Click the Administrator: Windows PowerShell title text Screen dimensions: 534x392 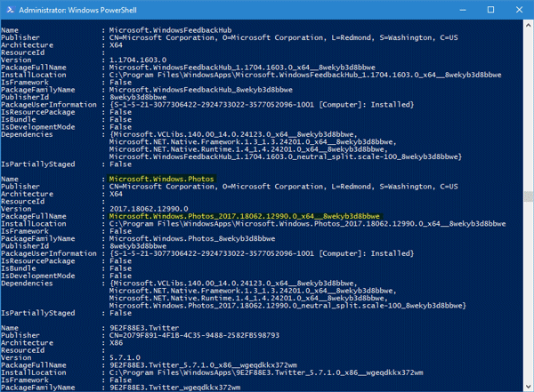click(77, 10)
